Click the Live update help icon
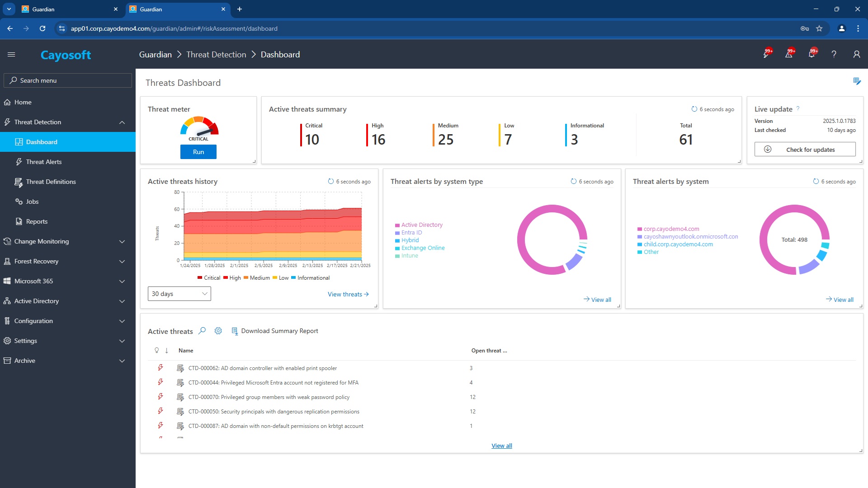The height and width of the screenshot is (488, 868). [798, 108]
